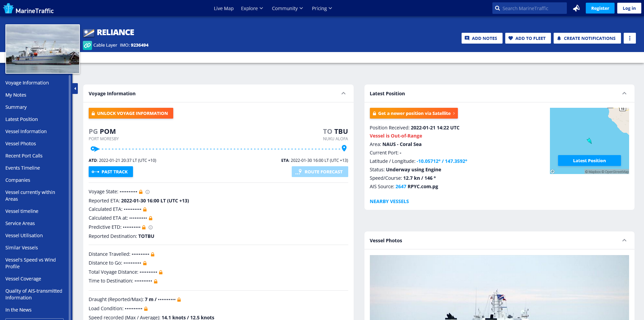Click the Mapbox logo on map
Screen dimensions: 644x320
click(552, 171)
